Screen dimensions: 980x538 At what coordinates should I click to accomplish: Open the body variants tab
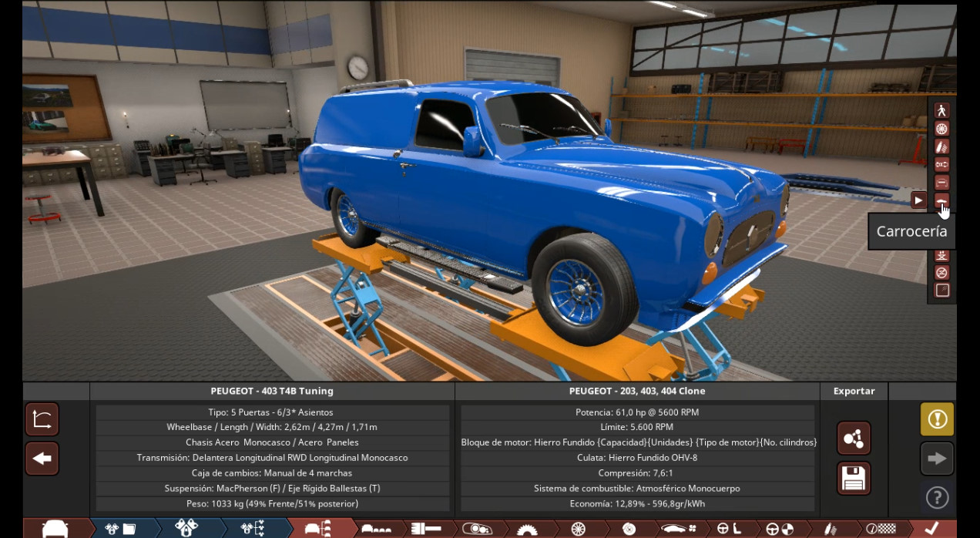coord(376,528)
